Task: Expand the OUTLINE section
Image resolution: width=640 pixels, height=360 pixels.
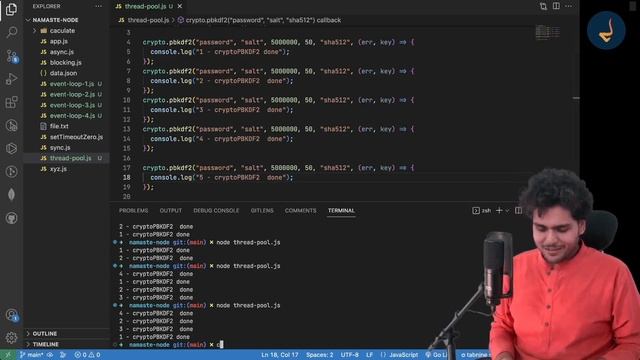Action: (44, 334)
